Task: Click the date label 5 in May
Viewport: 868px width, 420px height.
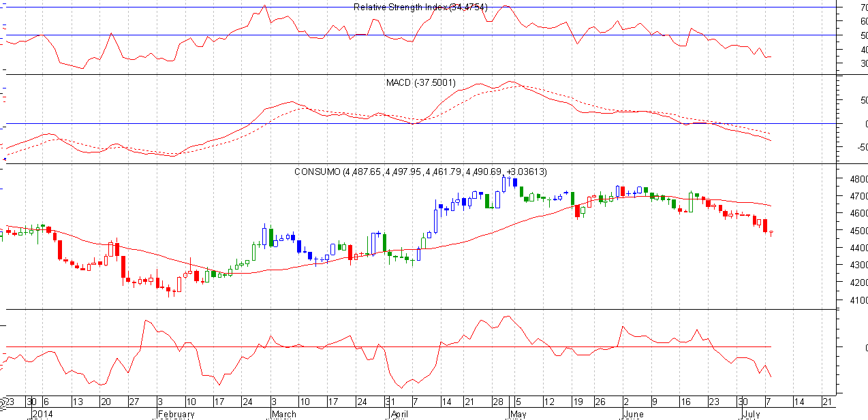Action: 517,402
